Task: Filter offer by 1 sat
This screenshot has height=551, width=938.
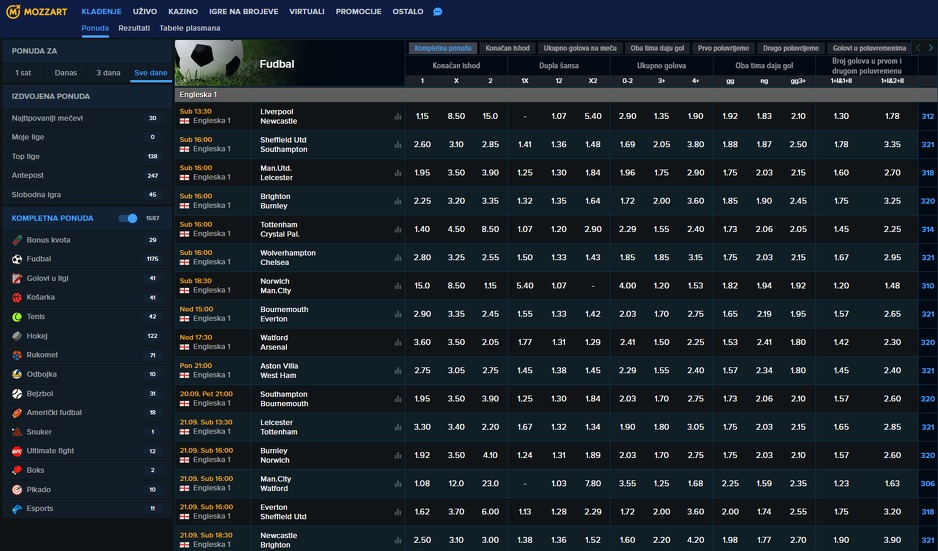Action: click(23, 73)
